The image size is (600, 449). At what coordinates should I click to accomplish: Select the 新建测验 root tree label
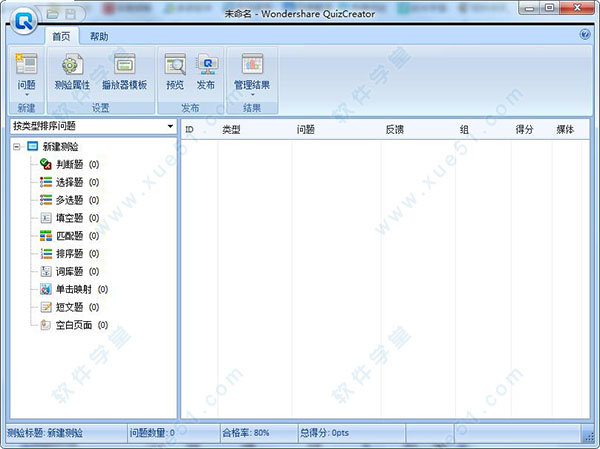(x=60, y=147)
